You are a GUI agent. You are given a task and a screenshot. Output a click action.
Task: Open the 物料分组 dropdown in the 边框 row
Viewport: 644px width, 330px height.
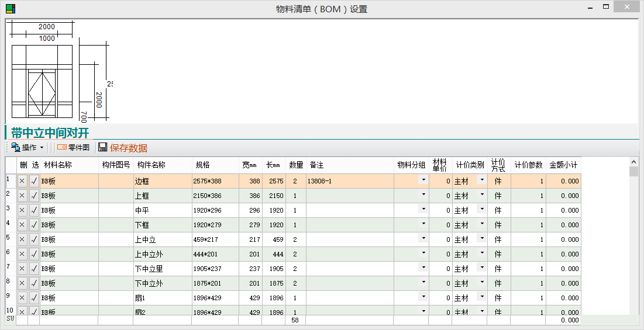tap(423, 180)
